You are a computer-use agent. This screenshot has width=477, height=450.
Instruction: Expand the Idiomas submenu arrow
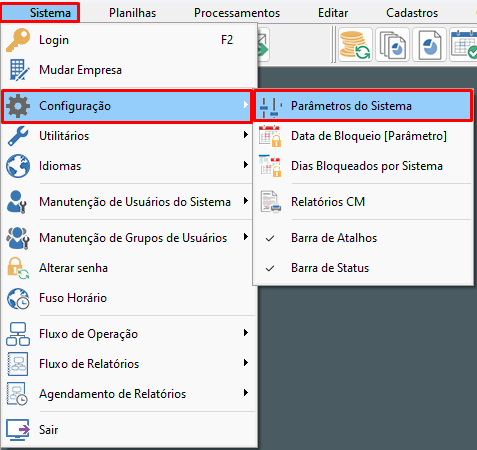246,165
